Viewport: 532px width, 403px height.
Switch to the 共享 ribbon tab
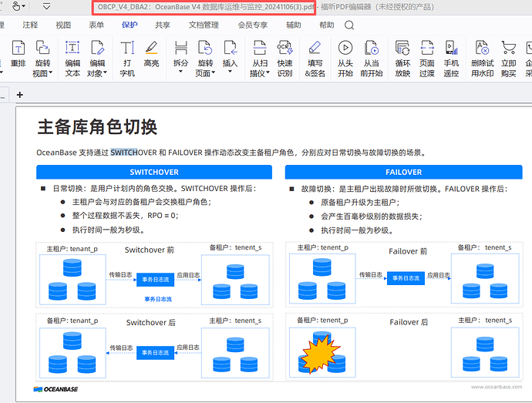click(163, 25)
